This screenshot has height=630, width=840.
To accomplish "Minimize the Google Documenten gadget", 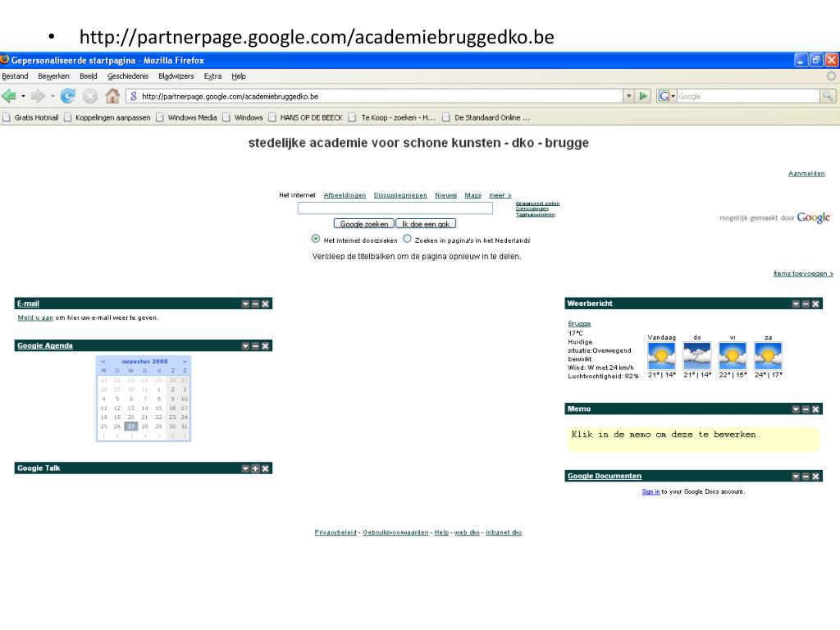I will click(806, 477).
